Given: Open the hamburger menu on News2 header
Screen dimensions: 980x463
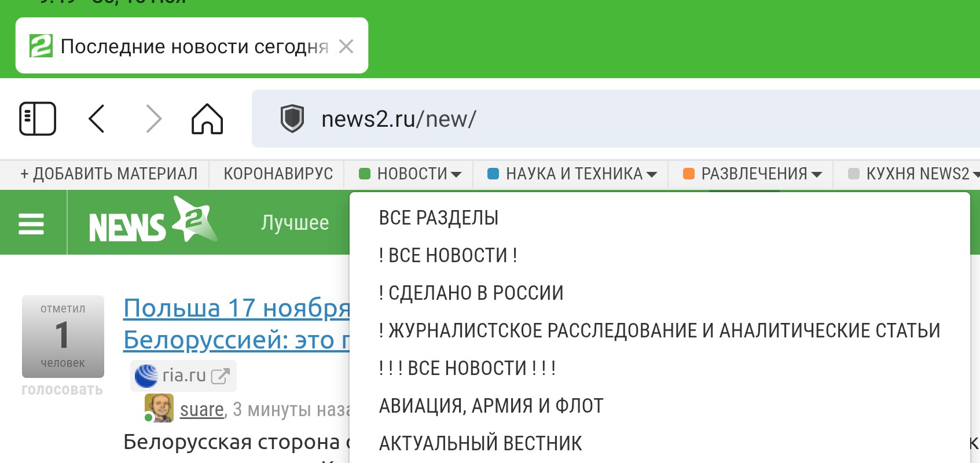Looking at the screenshot, I should (x=31, y=223).
